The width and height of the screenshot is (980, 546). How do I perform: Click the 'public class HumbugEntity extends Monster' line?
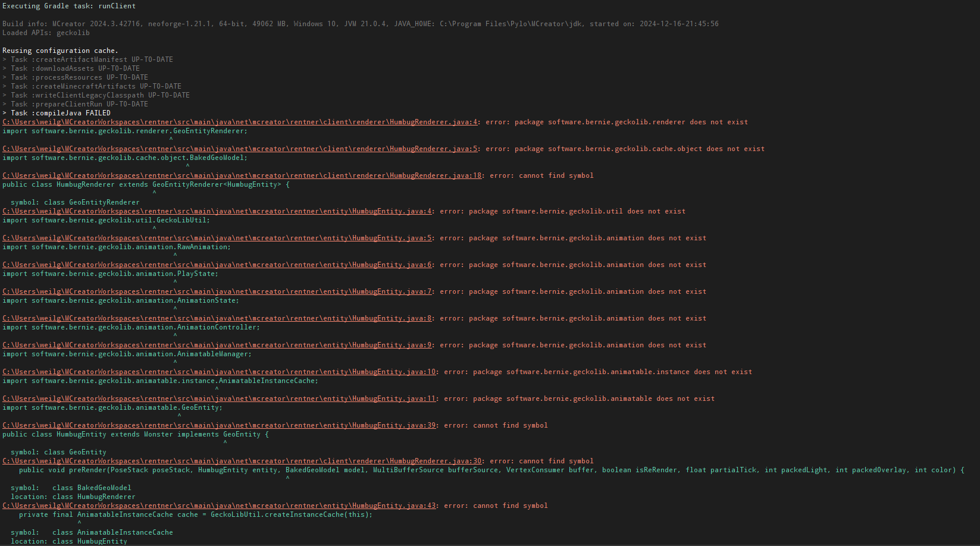[x=136, y=434]
